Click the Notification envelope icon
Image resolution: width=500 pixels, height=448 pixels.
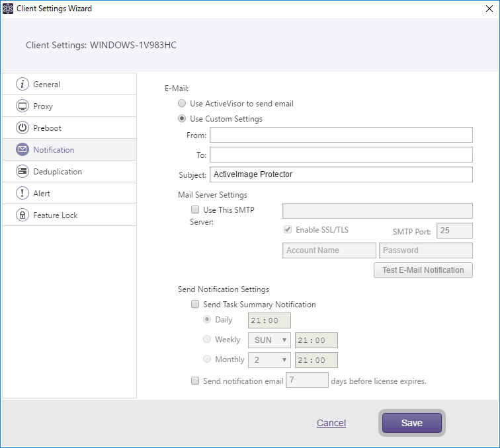pyautogui.click(x=22, y=149)
